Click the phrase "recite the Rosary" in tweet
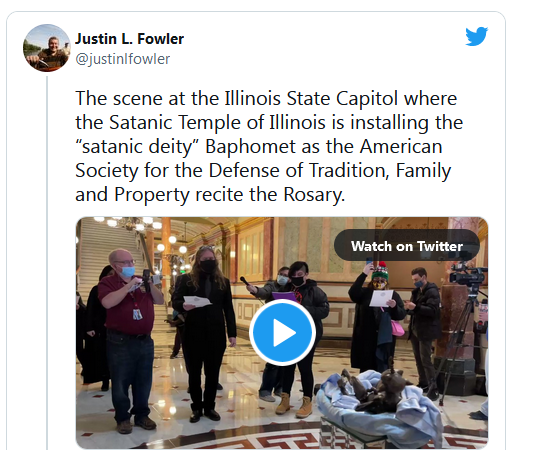The height and width of the screenshot is (450, 535). tap(270, 195)
